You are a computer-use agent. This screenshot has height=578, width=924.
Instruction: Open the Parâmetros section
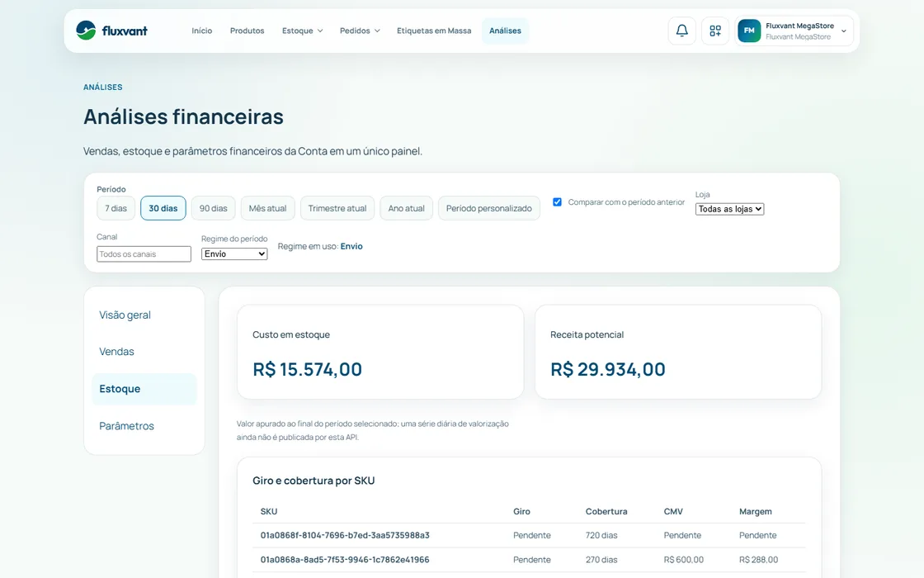(144, 426)
